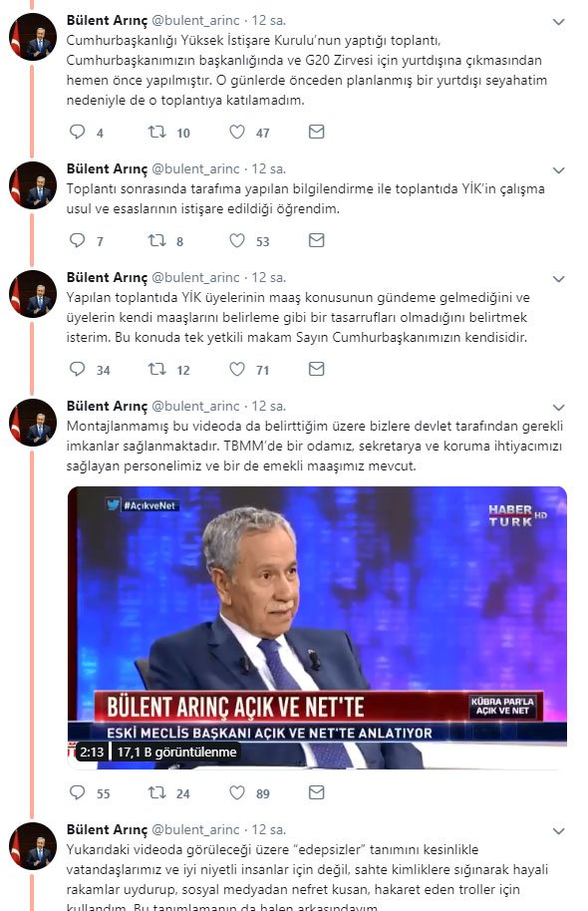Play the Habertürk Bülent Arınç video
The image size is (588, 911).
coord(317,628)
